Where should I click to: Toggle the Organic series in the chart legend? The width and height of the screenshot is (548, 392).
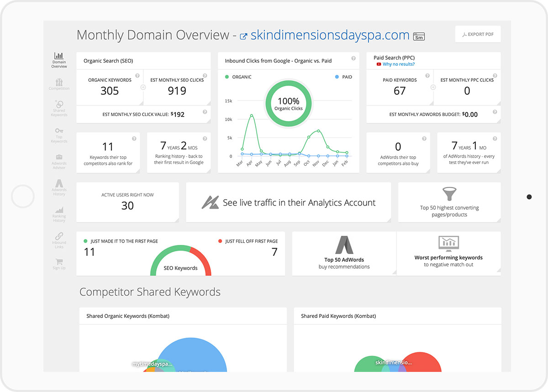click(238, 77)
